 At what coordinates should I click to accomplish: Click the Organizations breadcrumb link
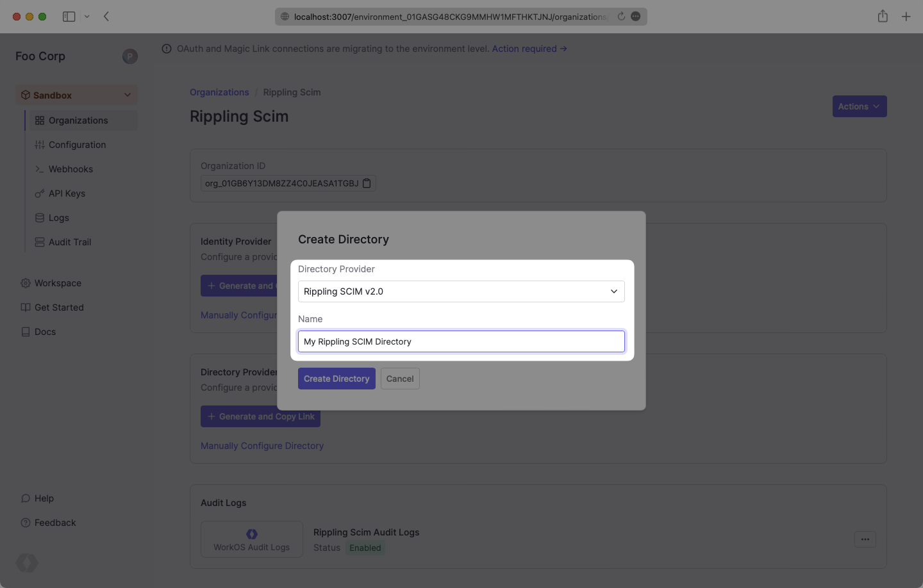coord(219,92)
